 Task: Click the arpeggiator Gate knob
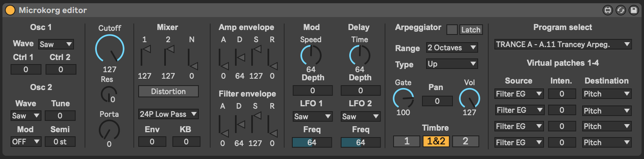403,98
